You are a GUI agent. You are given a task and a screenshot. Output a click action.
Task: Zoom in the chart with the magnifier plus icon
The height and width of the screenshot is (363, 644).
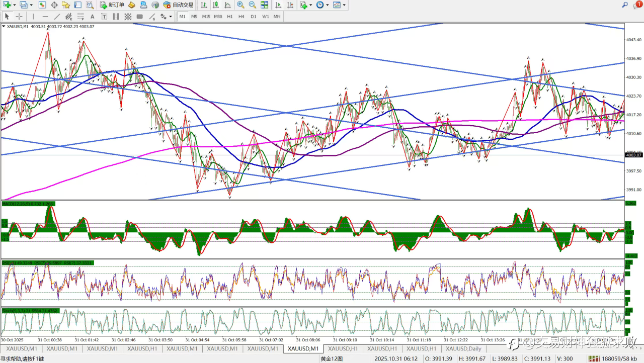click(240, 5)
